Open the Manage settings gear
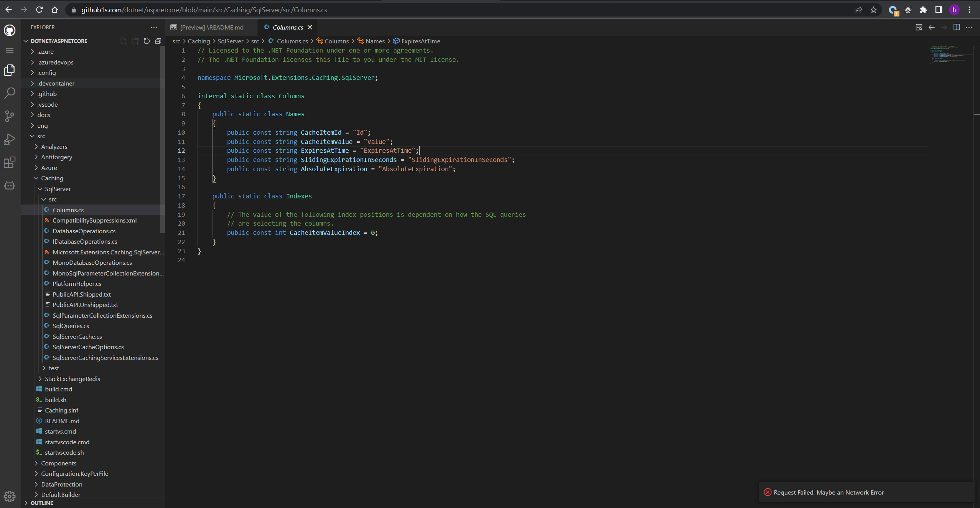Screen dimensions: 980x508 click(10, 496)
